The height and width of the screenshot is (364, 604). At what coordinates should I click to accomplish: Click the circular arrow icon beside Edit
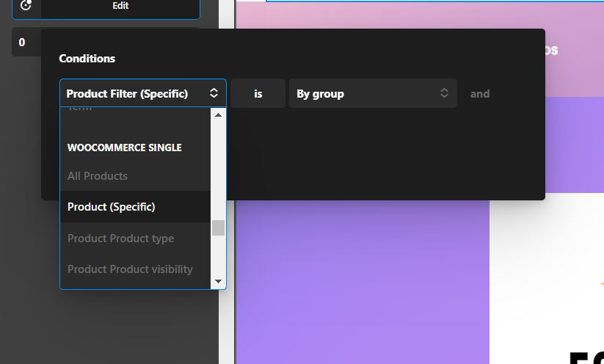[26, 5]
